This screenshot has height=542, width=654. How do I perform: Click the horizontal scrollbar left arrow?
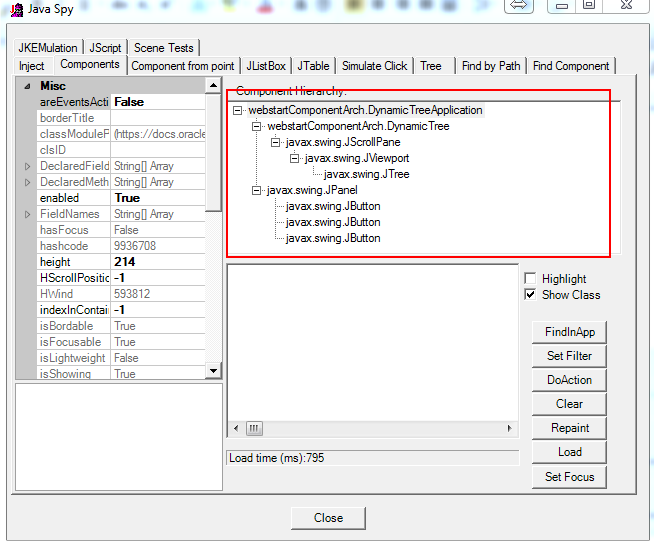pyautogui.click(x=236, y=428)
